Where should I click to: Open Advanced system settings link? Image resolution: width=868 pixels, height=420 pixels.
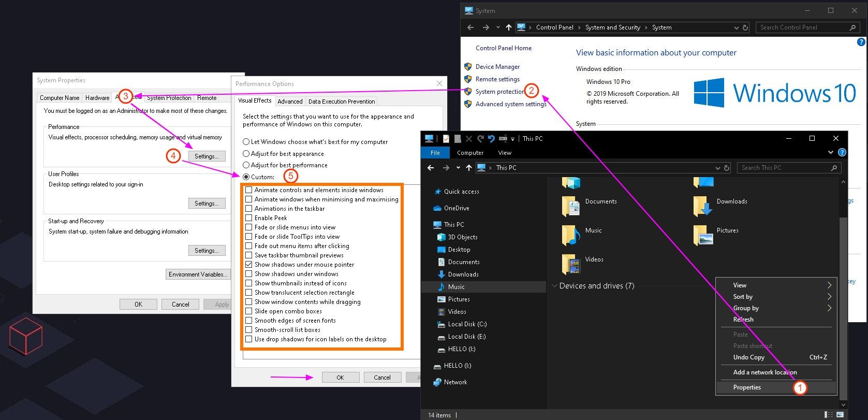click(511, 104)
